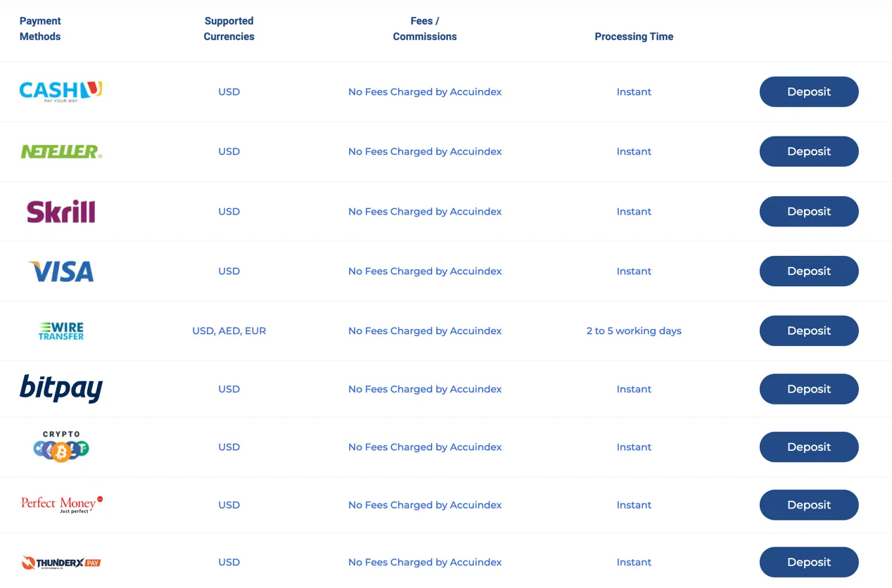This screenshot has height=588, width=892.
Task: Select the bitpay logo
Action: tap(61, 389)
